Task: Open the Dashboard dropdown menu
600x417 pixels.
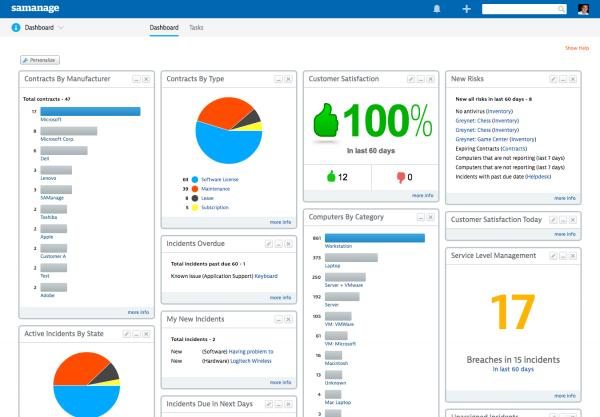Action: coord(60,28)
